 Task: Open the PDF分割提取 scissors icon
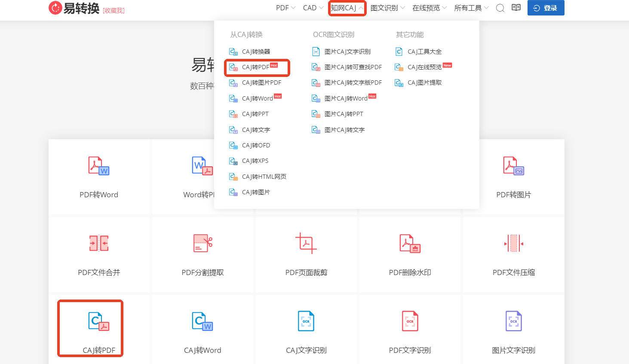(x=203, y=243)
